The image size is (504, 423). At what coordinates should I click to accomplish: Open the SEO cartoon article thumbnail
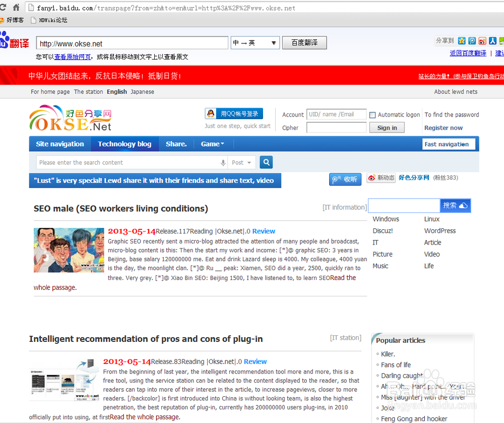[69, 250]
